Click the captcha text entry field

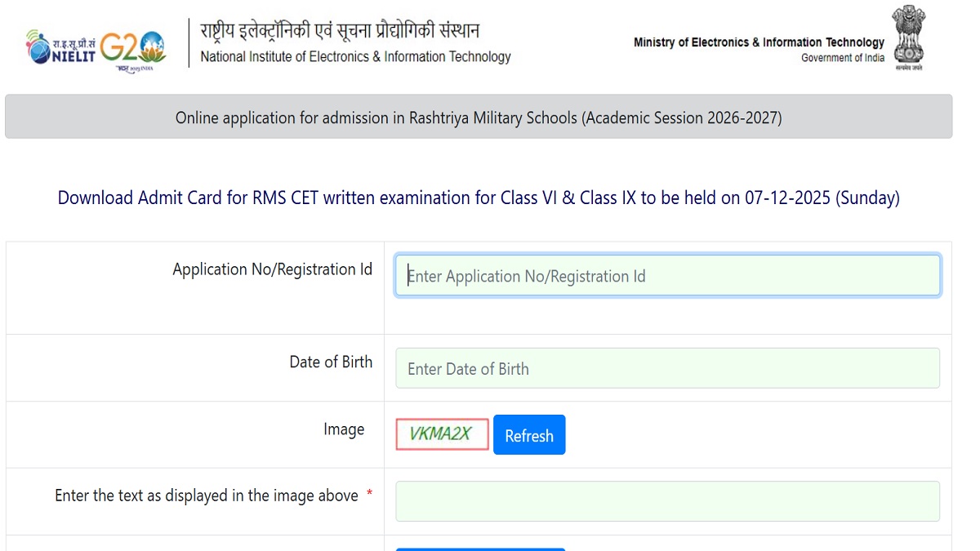(667, 500)
